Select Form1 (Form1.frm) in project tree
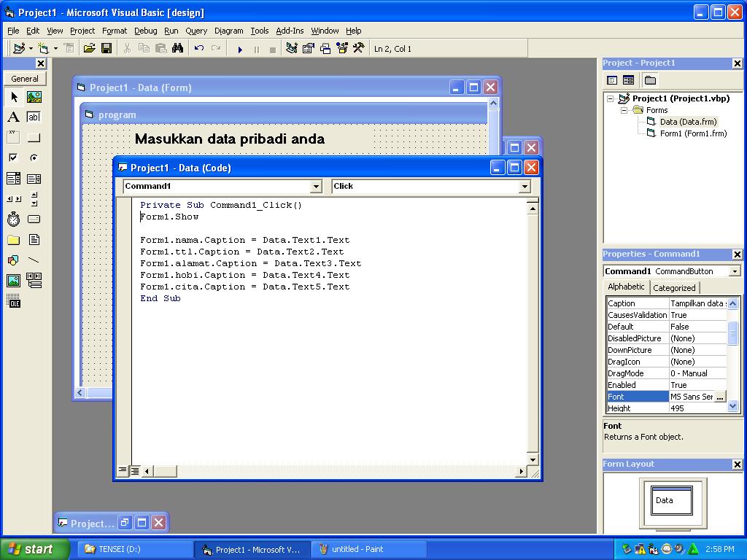 (x=693, y=134)
